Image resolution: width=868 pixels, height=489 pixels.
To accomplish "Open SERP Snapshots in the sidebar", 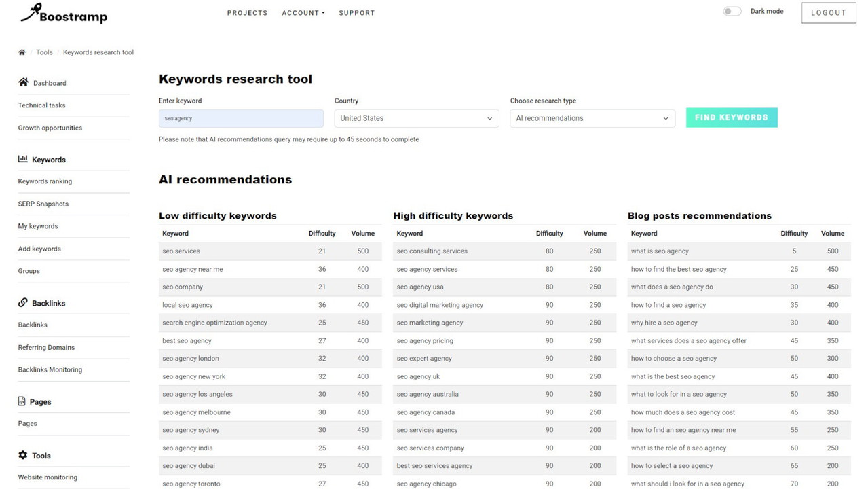I will coord(43,204).
